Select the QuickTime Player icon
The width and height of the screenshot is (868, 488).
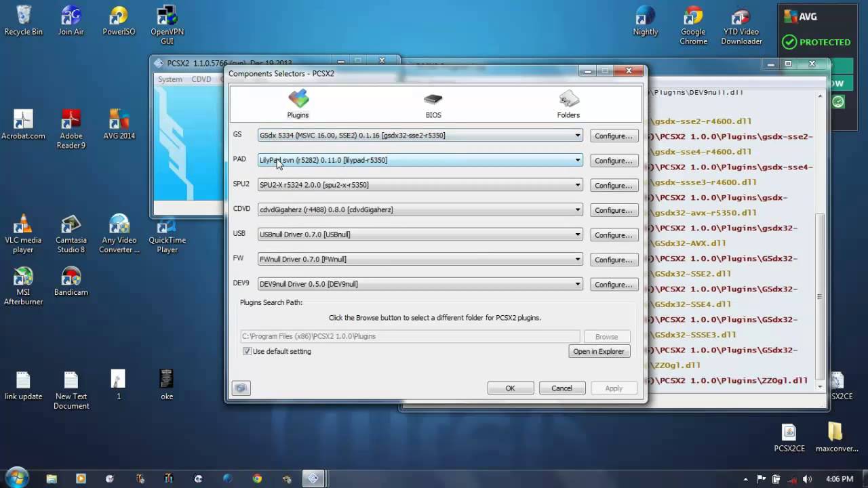click(x=167, y=235)
